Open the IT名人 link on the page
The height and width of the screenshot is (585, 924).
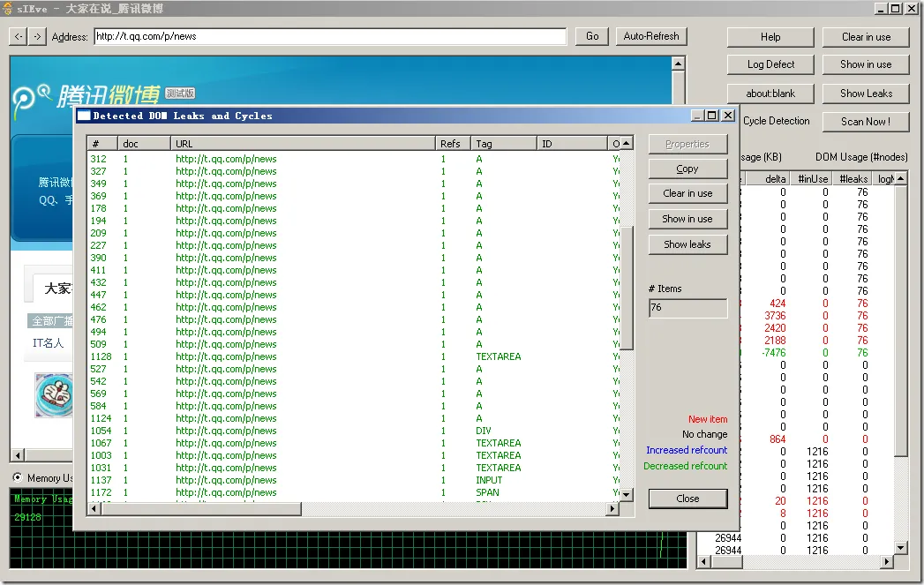[x=49, y=343]
